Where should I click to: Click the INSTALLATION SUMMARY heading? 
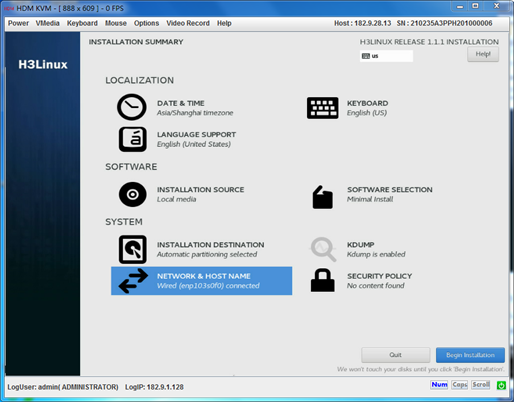pyautogui.click(x=136, y=42)
